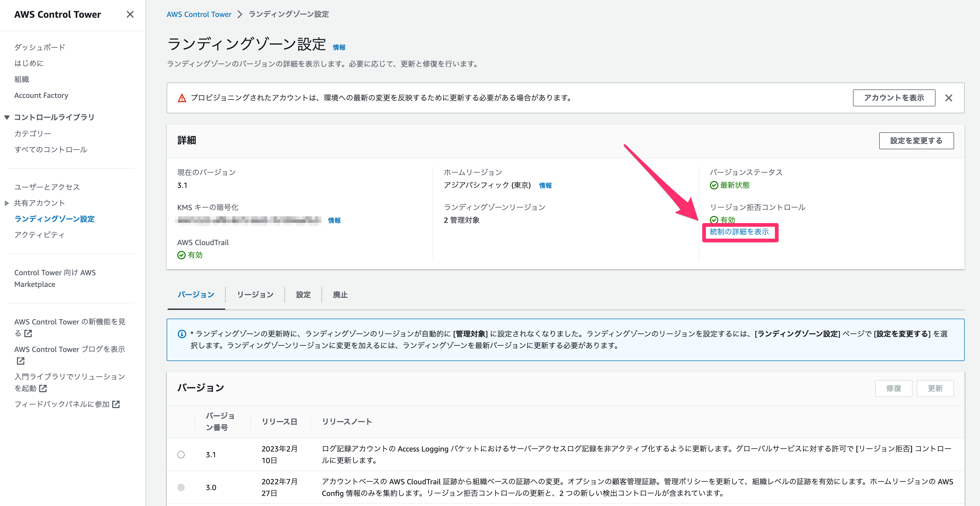Expand the 共有アカウント section

pyautogui.click(x=7, y=203)
